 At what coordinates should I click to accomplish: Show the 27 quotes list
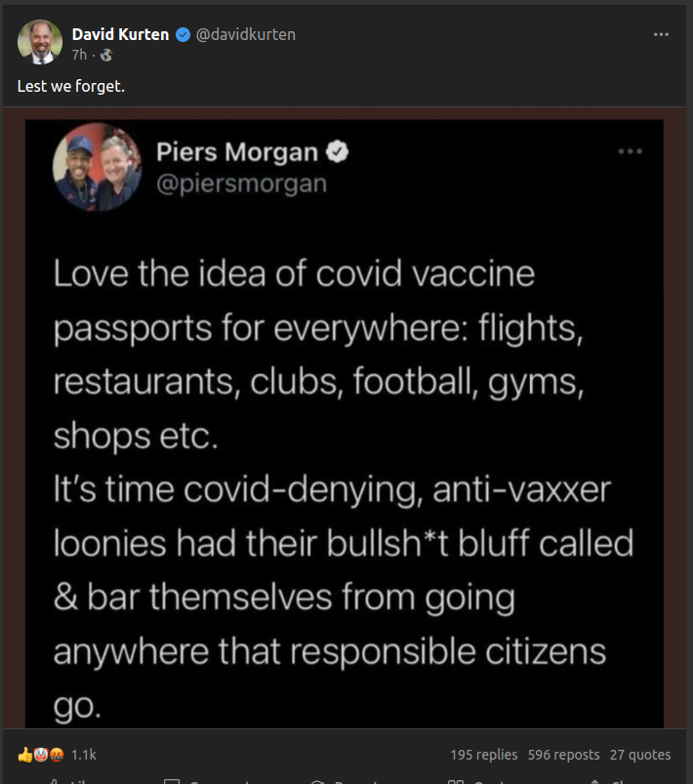[640, 754]
